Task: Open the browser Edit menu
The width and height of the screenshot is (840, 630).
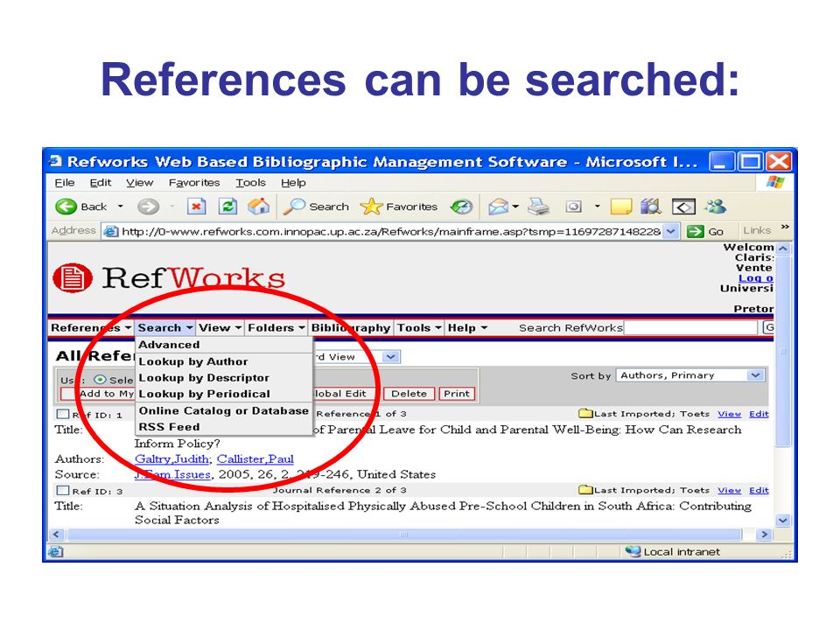Action: point(100,183)
